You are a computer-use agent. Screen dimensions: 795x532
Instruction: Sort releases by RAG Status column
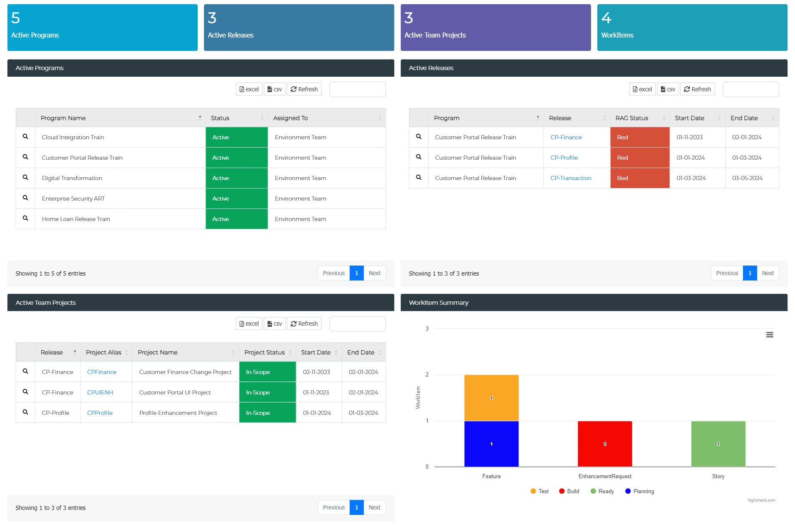pos(640,118)
